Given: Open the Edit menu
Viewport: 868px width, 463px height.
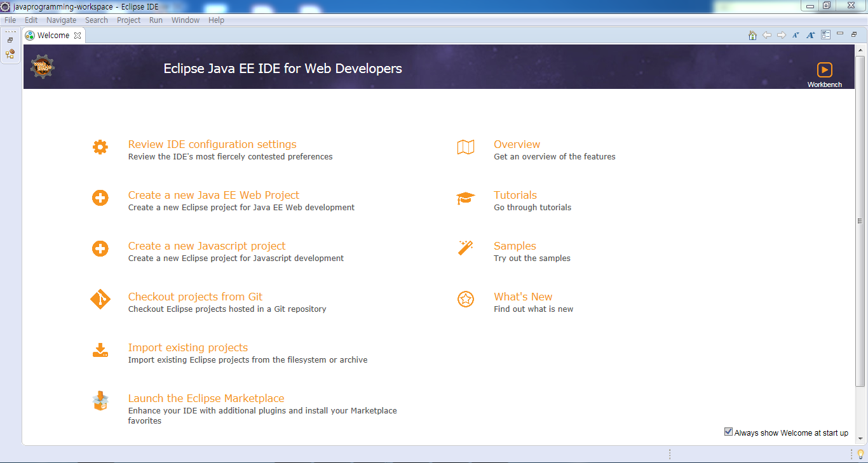Looking at the screenshot, I should tap(31, 20).
